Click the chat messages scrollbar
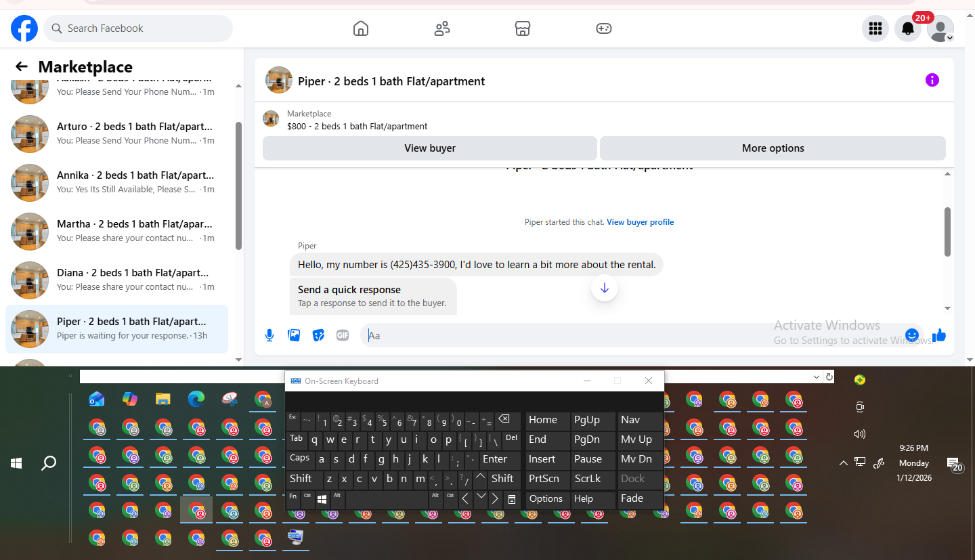 (948, 232)
